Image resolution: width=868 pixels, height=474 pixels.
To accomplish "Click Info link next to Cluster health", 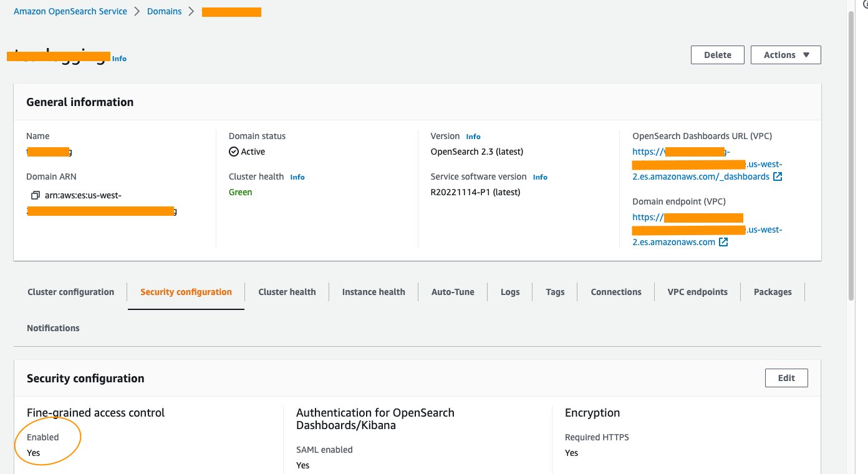I will [297, 177].
